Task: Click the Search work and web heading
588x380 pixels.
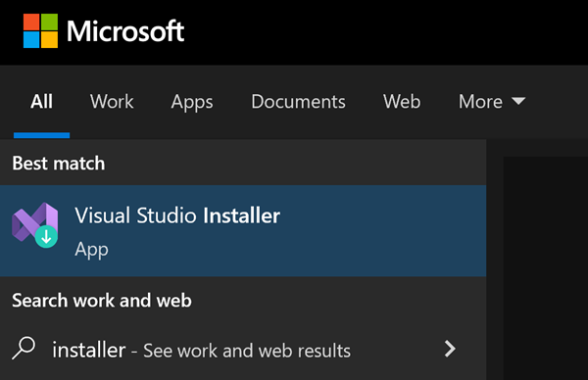Action: (102, 301)
